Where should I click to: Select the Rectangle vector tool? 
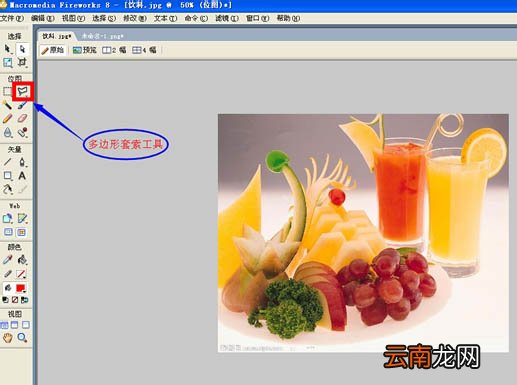(x=7, y=176)
